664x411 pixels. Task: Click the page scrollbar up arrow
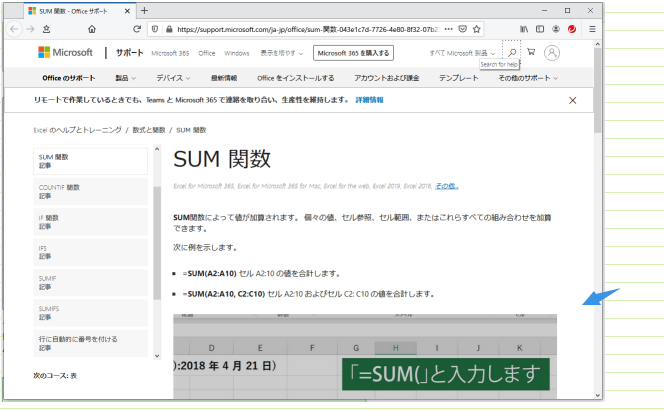pos(598,44)
